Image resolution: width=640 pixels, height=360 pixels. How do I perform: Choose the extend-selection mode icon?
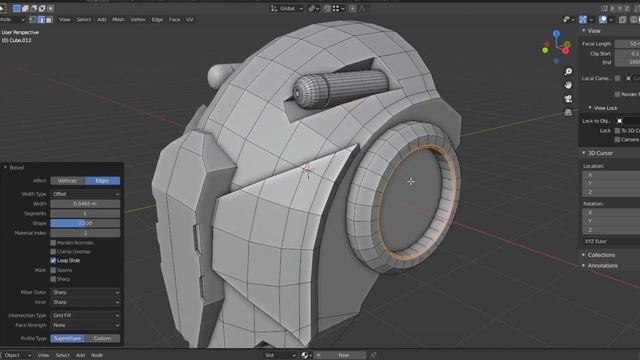(x=25, y=8)
